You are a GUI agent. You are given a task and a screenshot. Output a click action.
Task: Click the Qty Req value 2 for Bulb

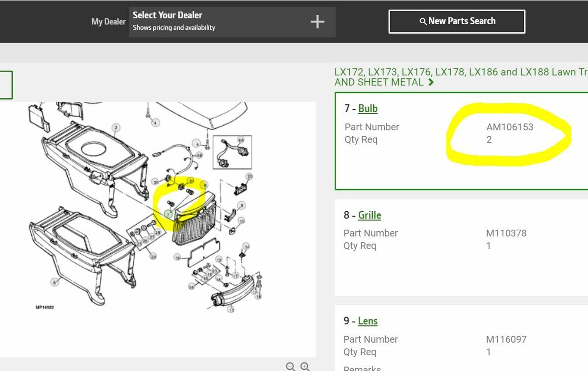tap(489, 140)
